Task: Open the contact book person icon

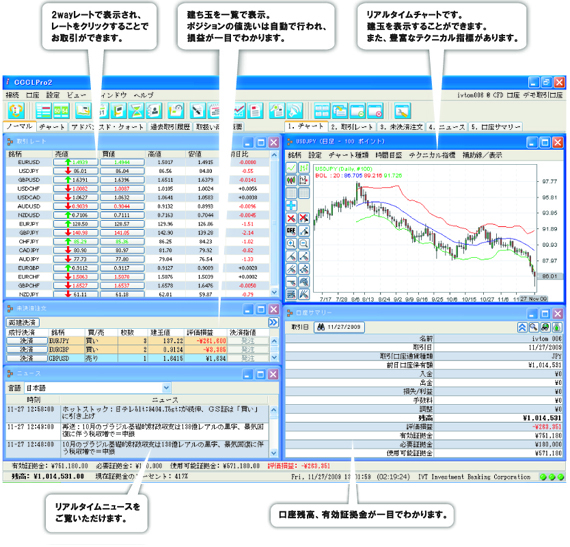Action: [x=154, y=110]
